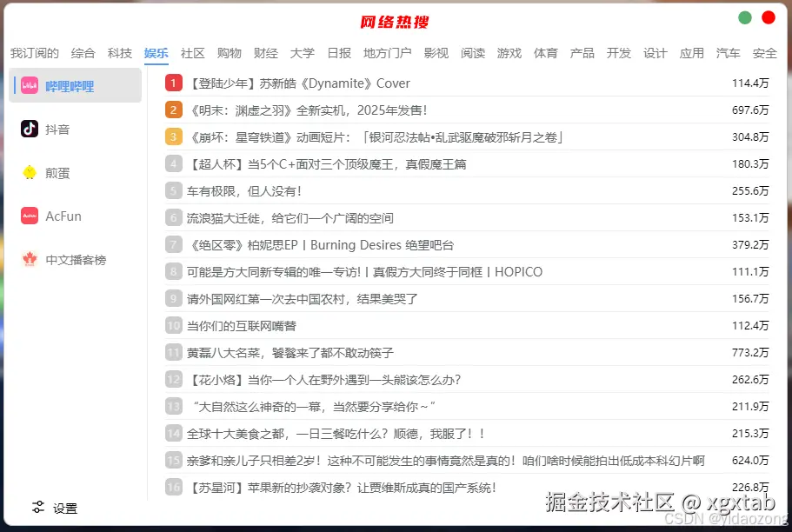Open the 抖音 hot list via its icon
This screenshot has width=792, height=532.
click(x=30, y=129)
